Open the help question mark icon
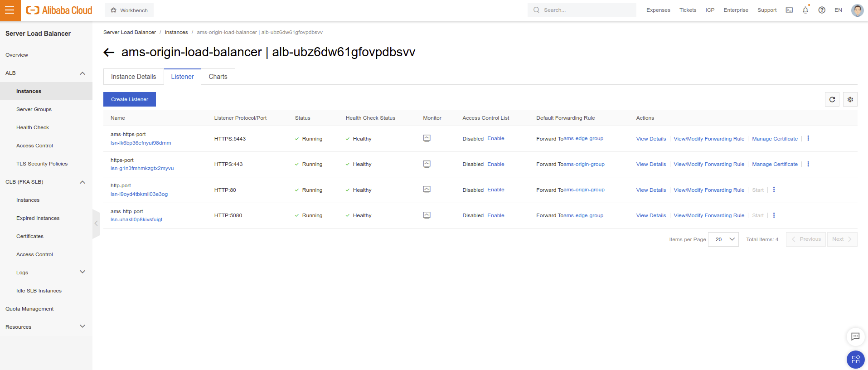 click(x=822, y=10)
